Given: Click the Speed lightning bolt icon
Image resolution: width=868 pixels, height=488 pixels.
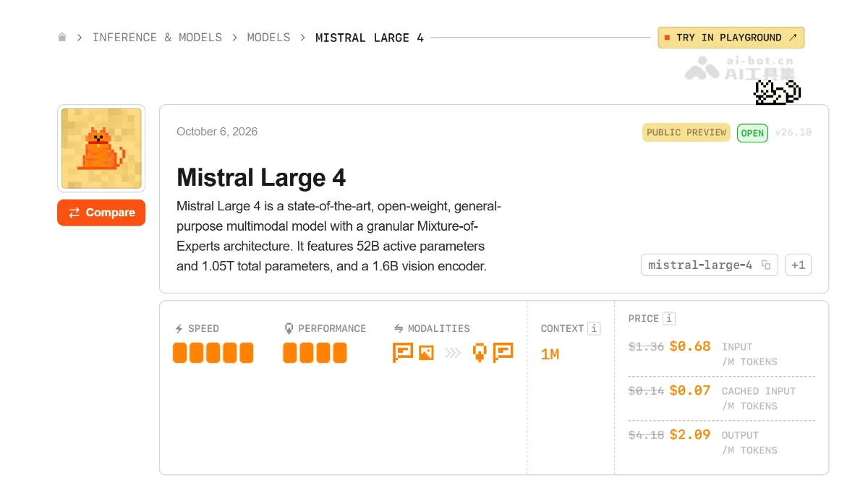Looking at the screenshot, I should coord(179,328).
